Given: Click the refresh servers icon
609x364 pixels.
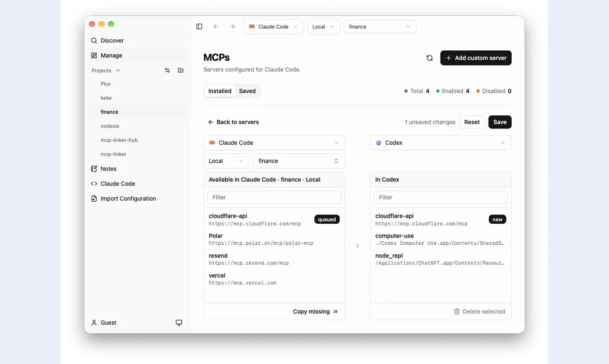Looking at the screenshot, I should point(430,58).
